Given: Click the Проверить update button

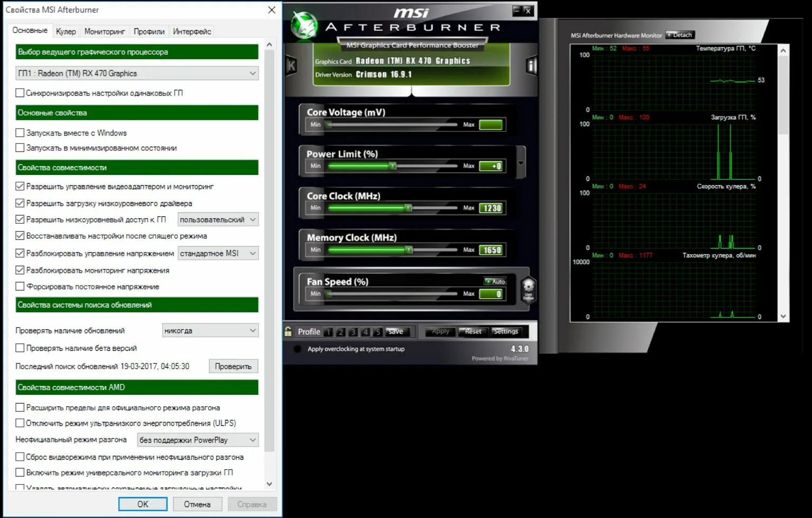Looking at the screenshot, I should pyautogui.click(x=233, y=366).
